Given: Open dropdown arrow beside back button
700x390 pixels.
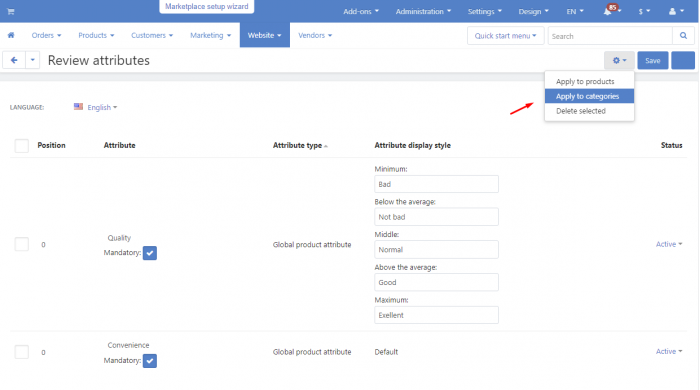Looking at the screenshot, I should click(x=33, y=60).
